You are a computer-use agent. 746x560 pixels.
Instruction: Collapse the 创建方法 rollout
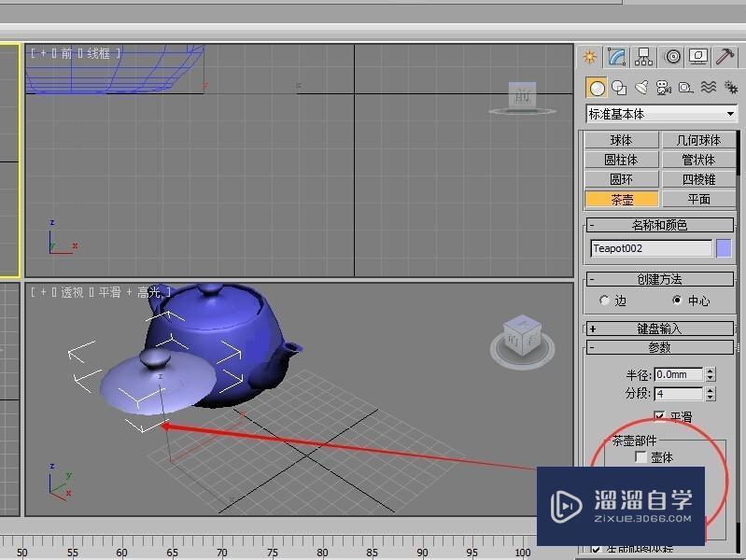(x=659, y=279)
